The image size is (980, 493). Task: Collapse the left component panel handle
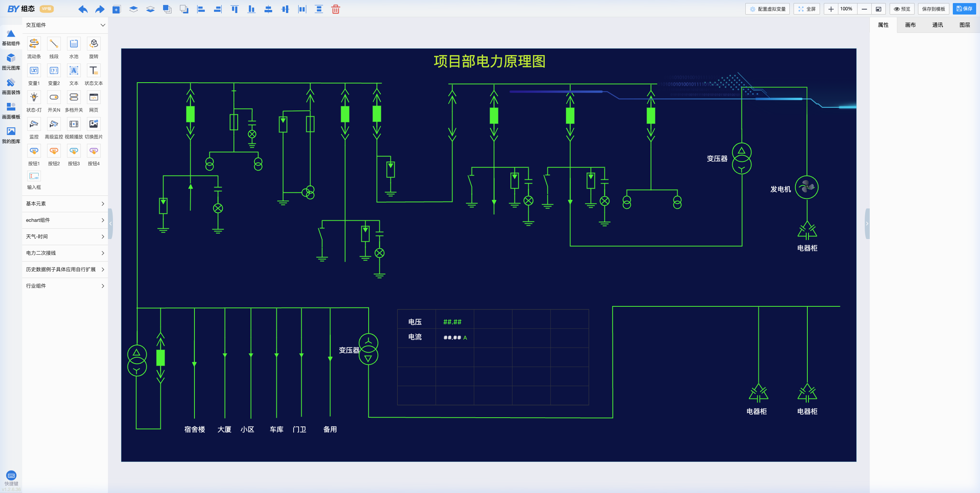point(110,223)
